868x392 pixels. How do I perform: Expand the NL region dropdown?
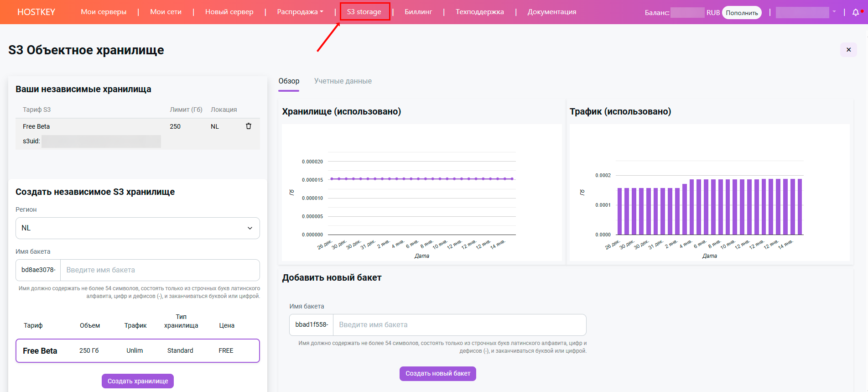(x=137, y=228)
